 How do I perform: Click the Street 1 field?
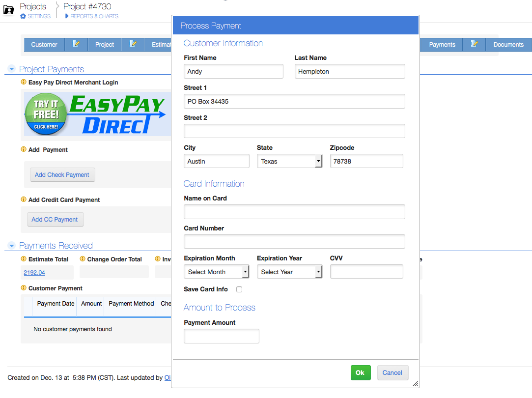pos(294,101)
